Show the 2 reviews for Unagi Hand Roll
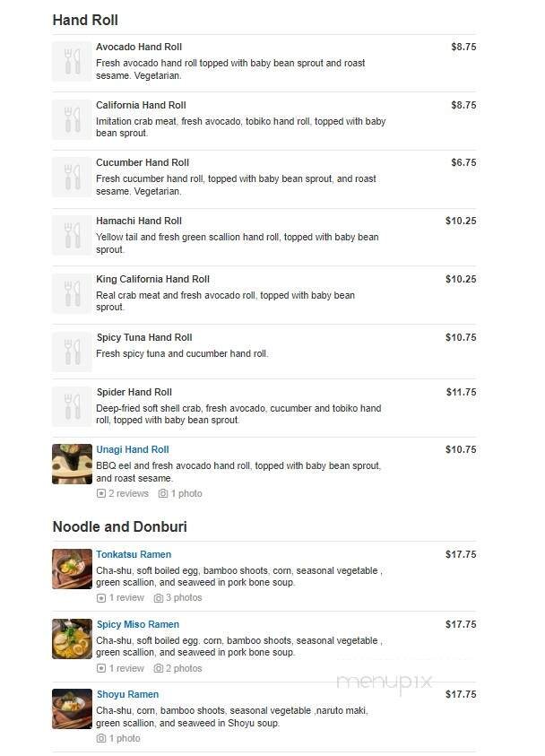 click(x=123, y=493)
